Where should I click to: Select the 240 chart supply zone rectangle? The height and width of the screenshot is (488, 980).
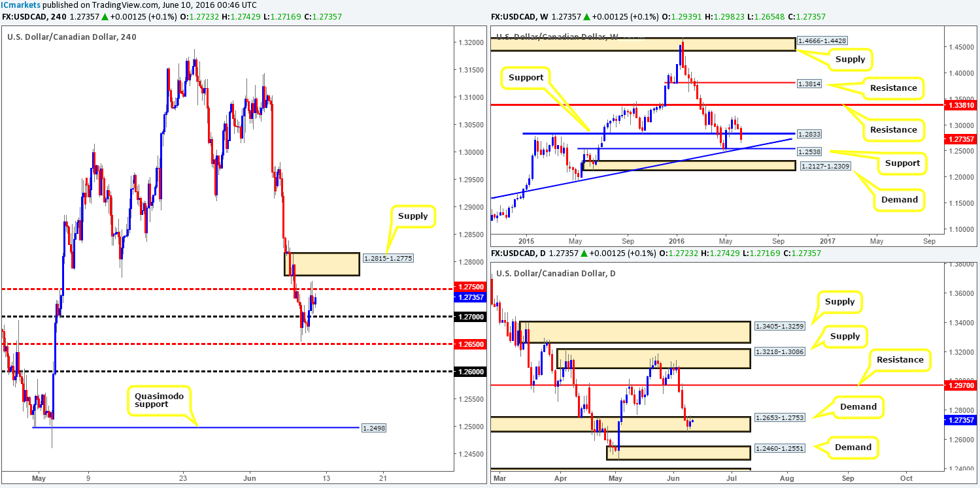pos(322,264)
